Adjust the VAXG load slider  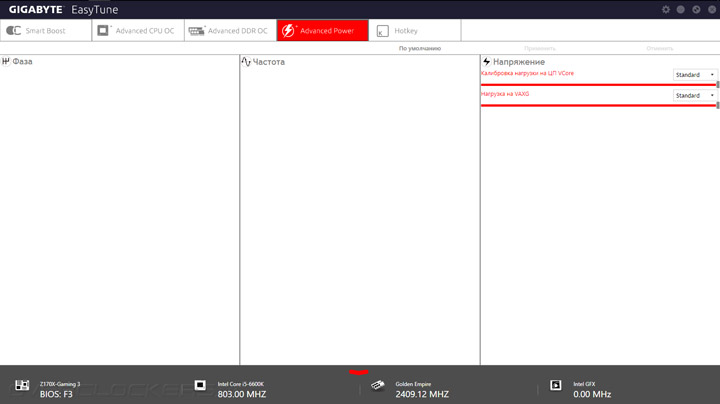click(x=599, y=105)
